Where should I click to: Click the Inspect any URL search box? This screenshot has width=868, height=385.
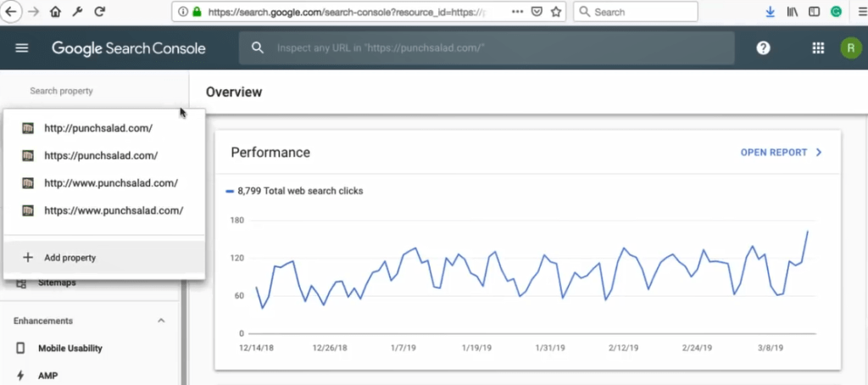click(487, 48)
